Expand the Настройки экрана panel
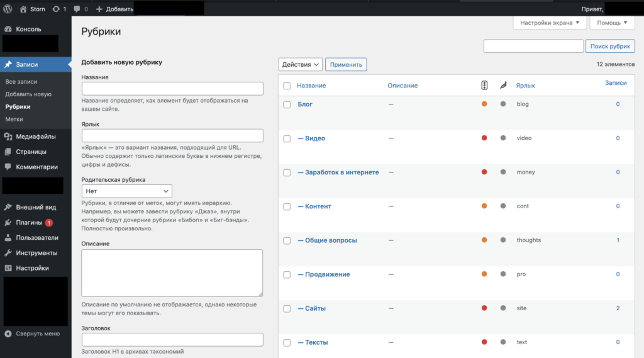Viewport: 644px width, 358px height. coord(550,23)
